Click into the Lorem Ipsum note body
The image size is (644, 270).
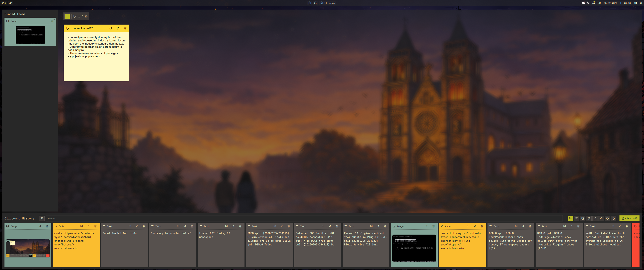(x=96, y=57)
